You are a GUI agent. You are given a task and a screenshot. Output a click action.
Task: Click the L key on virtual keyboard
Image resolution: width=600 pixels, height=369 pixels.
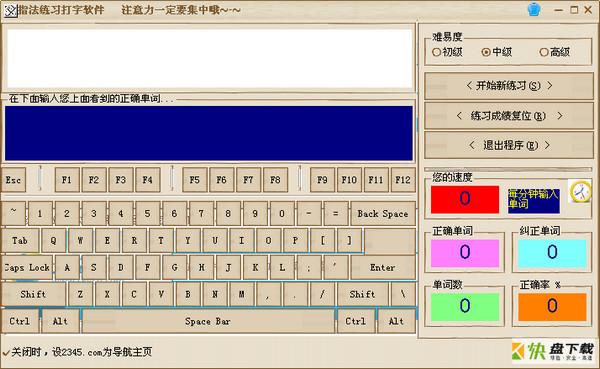(x=282, y=268)
